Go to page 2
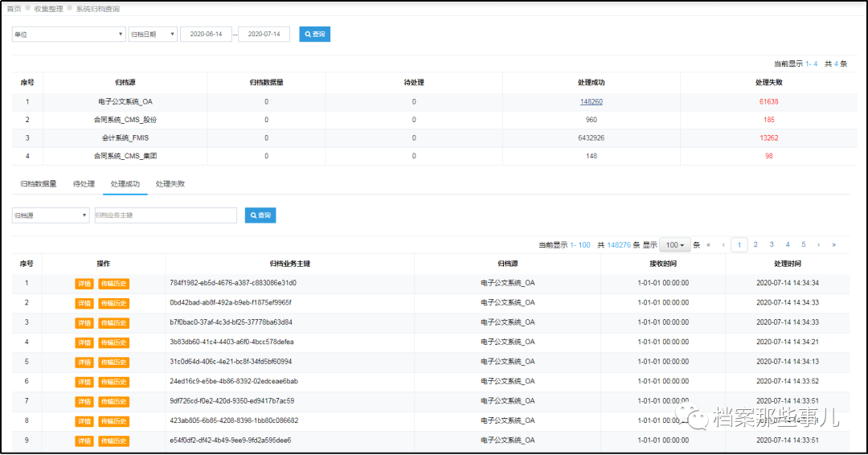Screen dimensions: 868x455 tap(755, 244)
